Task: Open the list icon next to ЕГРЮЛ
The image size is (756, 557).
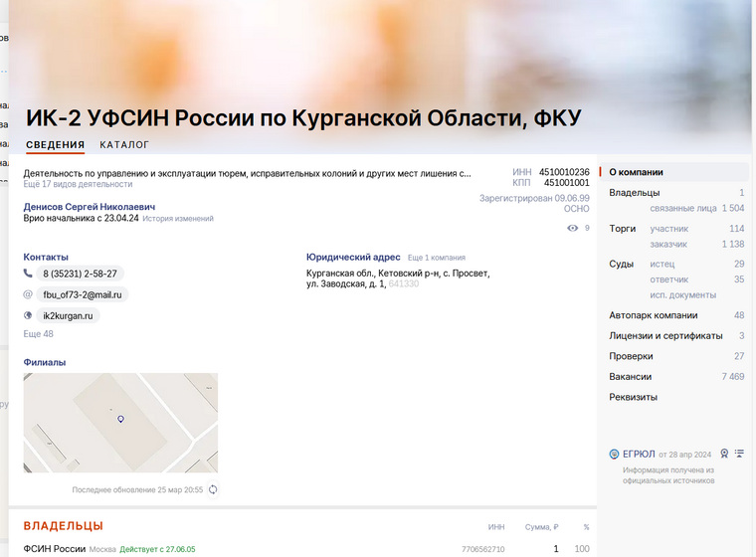Action: pos(739,454)
